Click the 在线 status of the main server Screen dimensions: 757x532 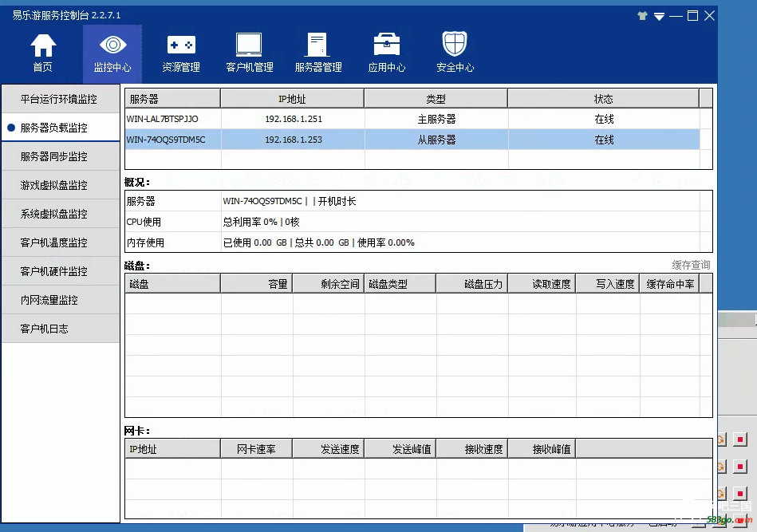tap(604, 119)
